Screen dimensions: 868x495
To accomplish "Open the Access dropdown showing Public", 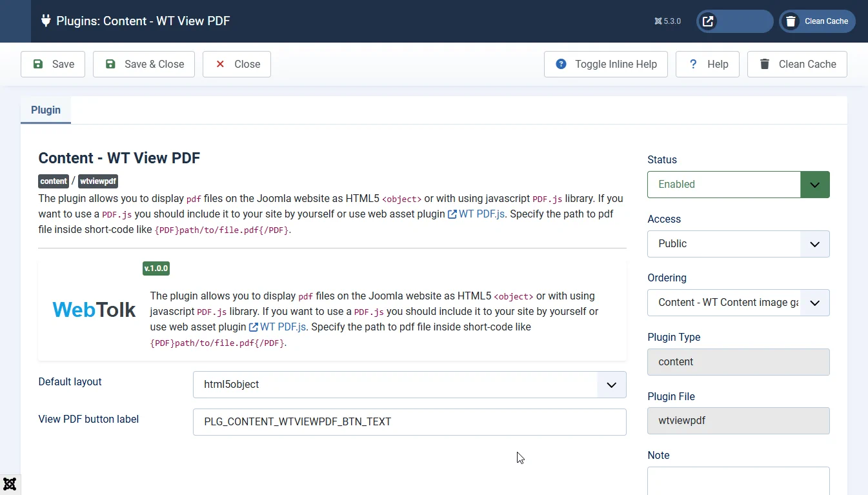I will 738,244.
